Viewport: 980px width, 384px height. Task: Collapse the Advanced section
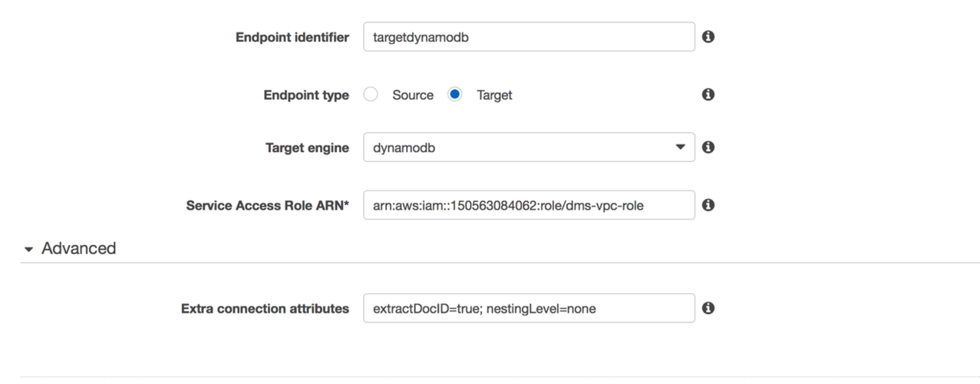point(70,248)
